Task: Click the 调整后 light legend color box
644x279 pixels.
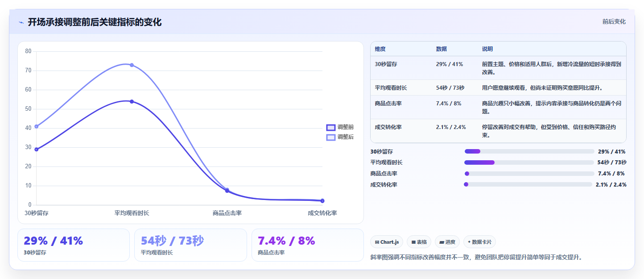Action: (331, 137)
